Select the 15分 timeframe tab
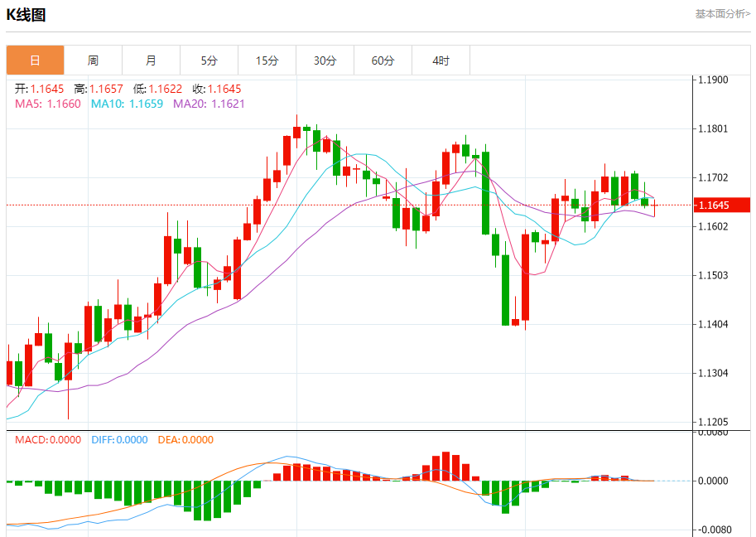Image resolution: width=756 pixels, height=537 pixels. click(267, 60)
